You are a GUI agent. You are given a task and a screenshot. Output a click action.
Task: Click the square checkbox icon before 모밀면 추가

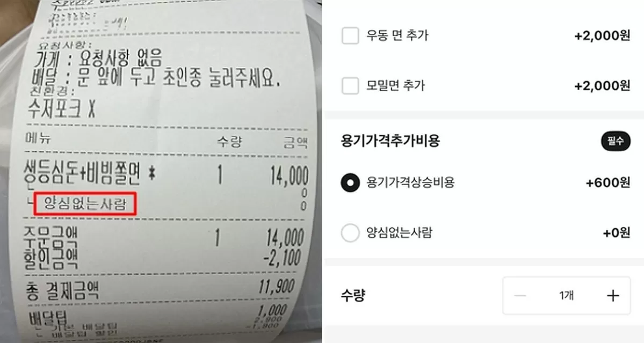[350, 85]
